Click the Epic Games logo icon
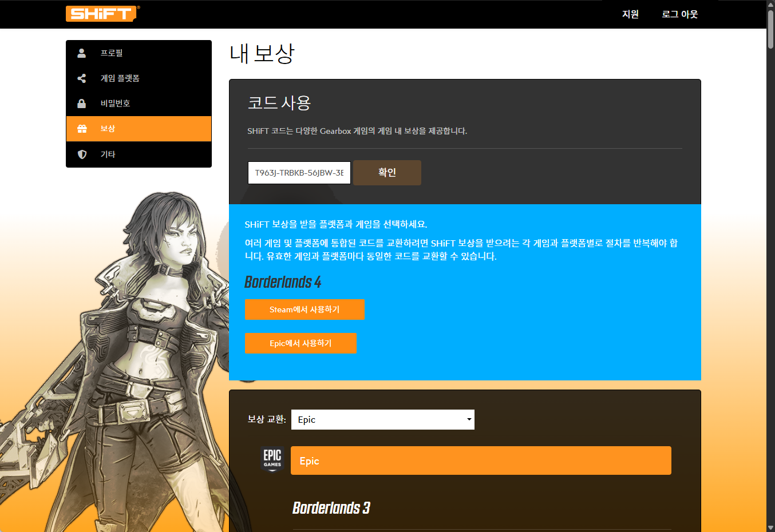 click(272, 459)
